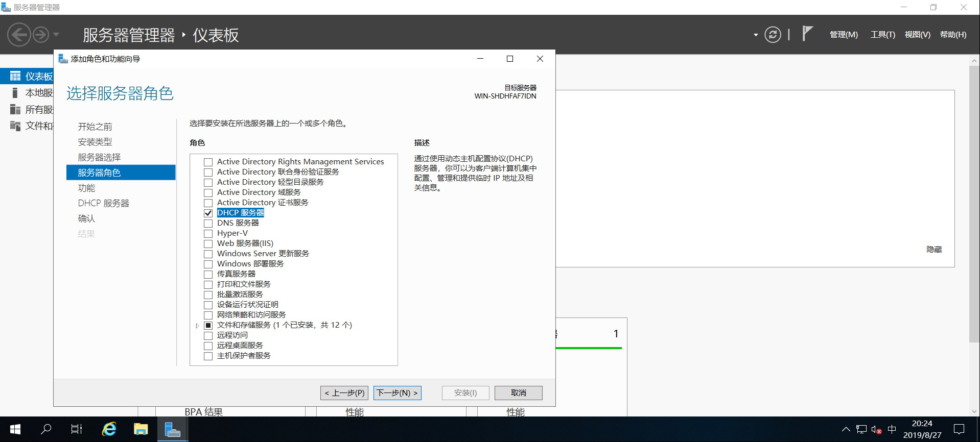Launch Internet Explorer from taskbar

(x=109, y=429)
